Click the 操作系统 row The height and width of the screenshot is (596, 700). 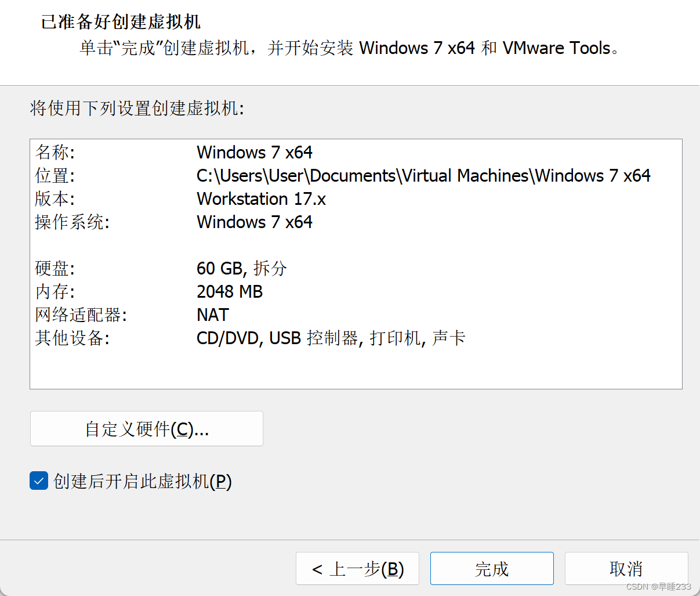254,222
